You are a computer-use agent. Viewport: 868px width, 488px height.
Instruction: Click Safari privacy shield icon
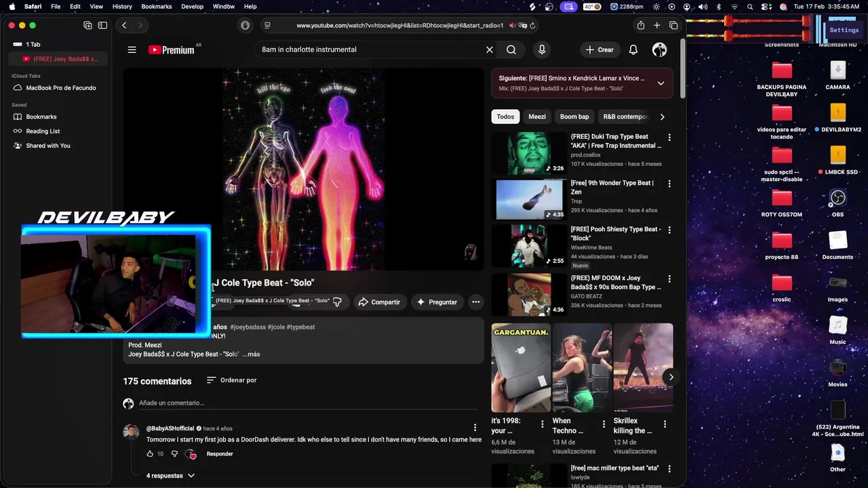245,25
